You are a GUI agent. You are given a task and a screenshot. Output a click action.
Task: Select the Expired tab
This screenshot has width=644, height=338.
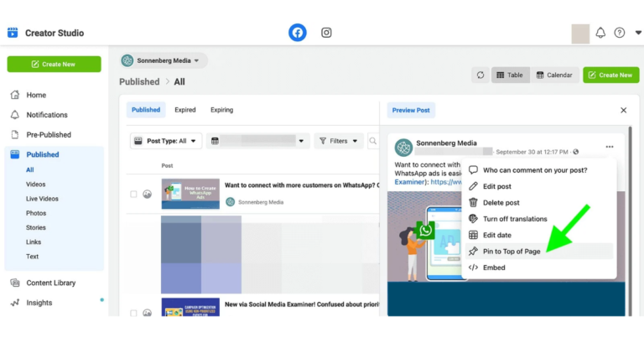coord(185,110)
